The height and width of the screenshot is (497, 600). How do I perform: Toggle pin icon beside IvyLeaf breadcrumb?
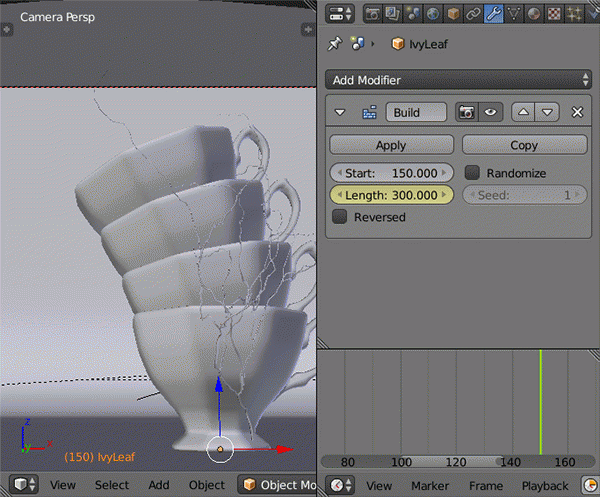pos(334,44)
